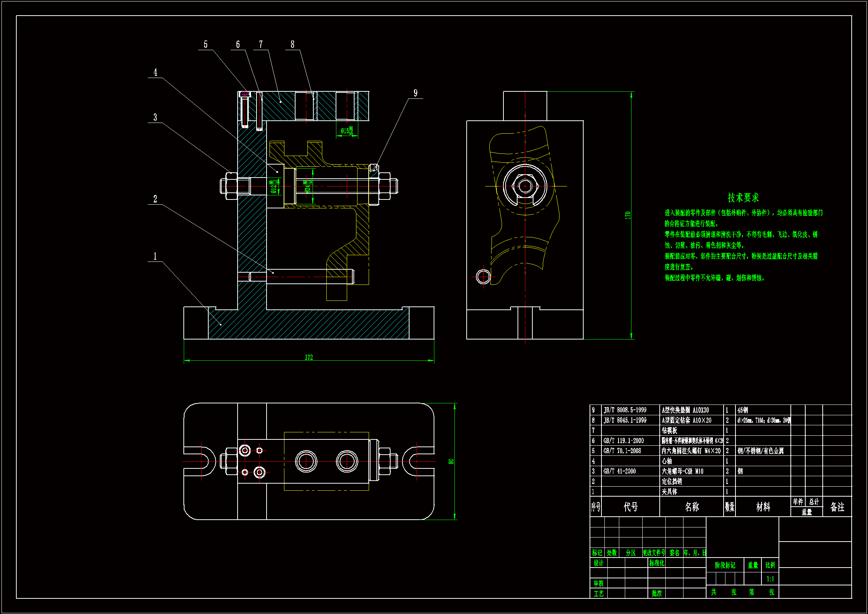The height and width of the screenshot is (614, 868).
Task: Click the 80 depth dimension text
Action: (x=451, y=462)
